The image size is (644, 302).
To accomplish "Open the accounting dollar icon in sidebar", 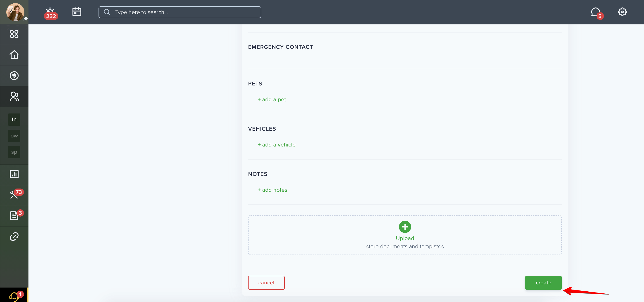I will pyautogui.click(x=14, y=76).
